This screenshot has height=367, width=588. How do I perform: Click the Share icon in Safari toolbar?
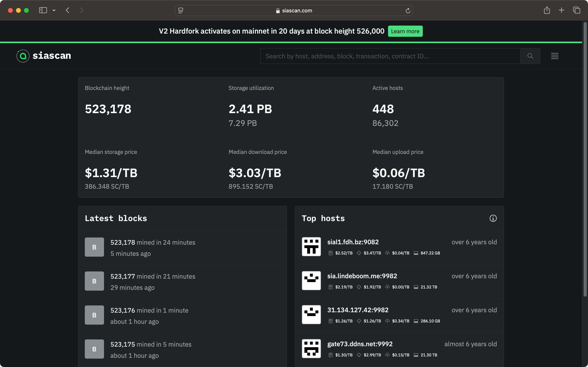(547, 10)
